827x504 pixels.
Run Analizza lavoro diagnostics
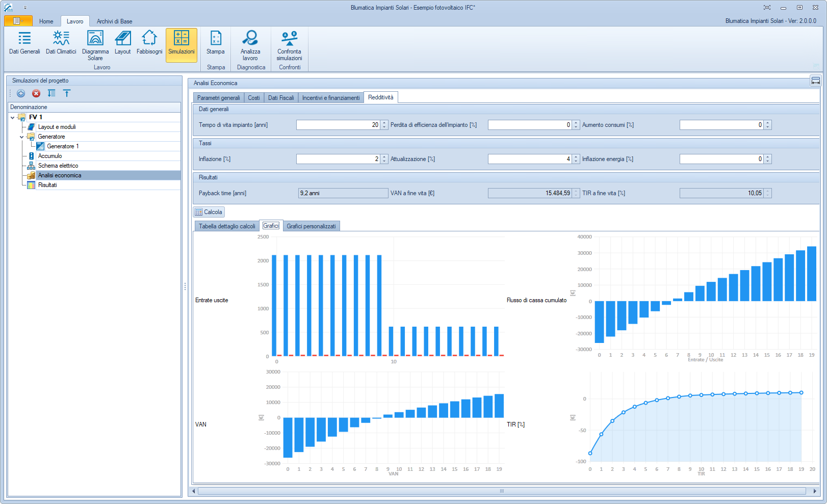tap(250, 45)
